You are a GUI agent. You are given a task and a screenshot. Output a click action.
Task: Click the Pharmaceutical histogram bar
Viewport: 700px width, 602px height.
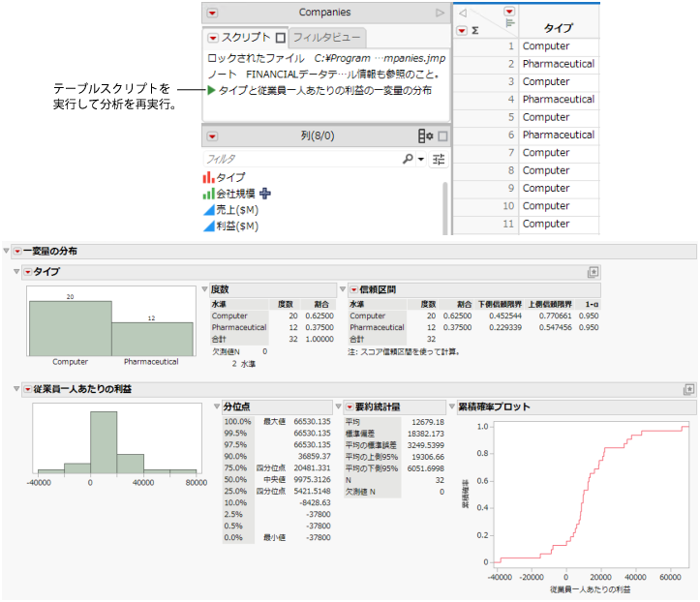(x=152, y=339)
